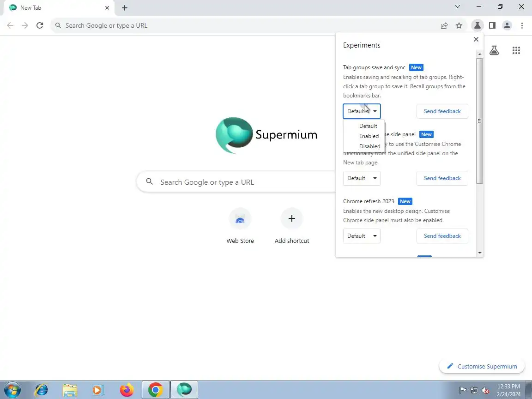Click the Action Center flag tray icon
Viewport: 532px width, 399px height.
[x=463, y=390]
